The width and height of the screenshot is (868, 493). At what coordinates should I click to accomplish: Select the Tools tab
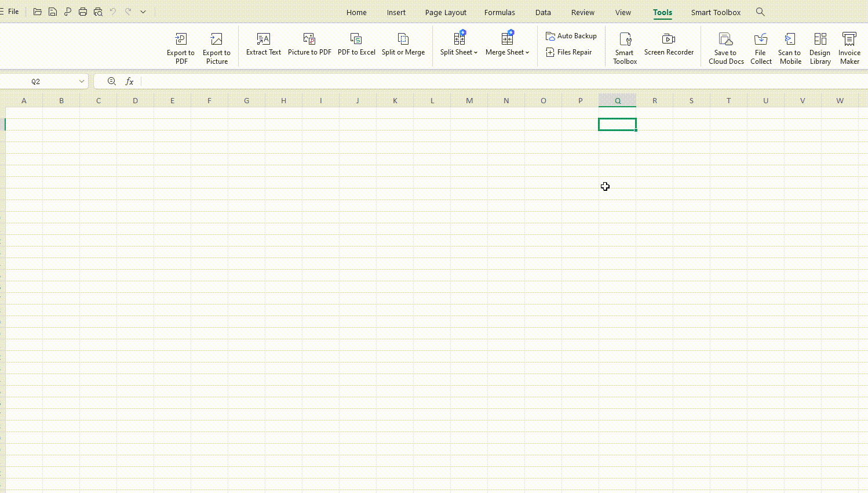662,12
